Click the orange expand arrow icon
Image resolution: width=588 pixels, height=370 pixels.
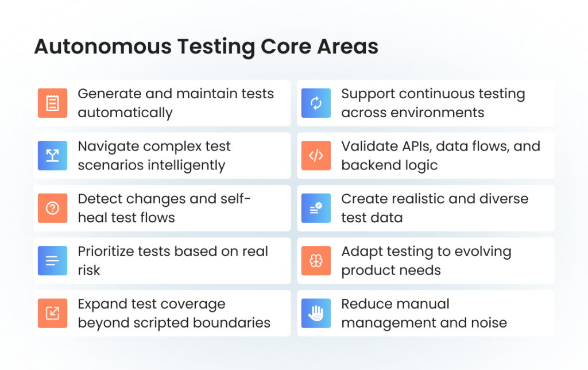(x=52, y=313)
